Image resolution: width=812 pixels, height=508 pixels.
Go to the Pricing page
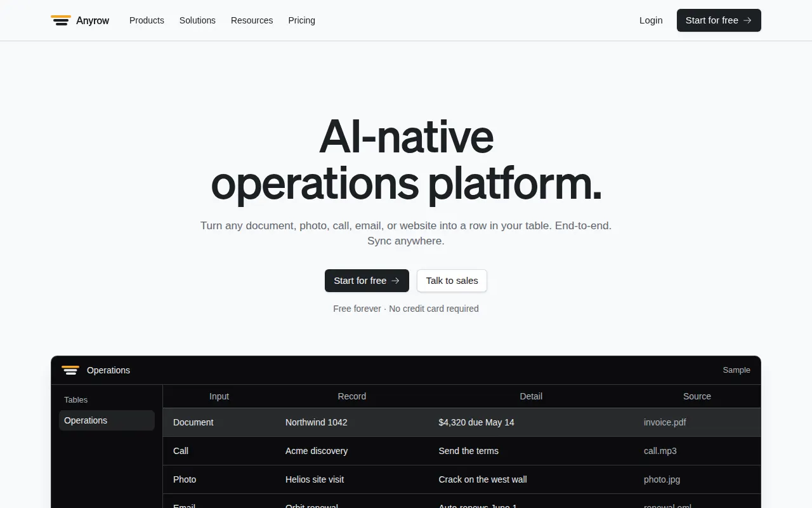coord(301,20)
